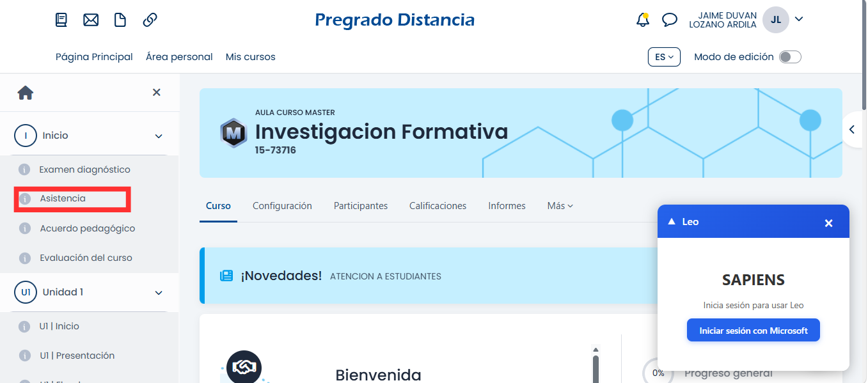The image size is (868, 383).
Task: Click the Bienvenida handshake icon
Action: coord(244,368)
